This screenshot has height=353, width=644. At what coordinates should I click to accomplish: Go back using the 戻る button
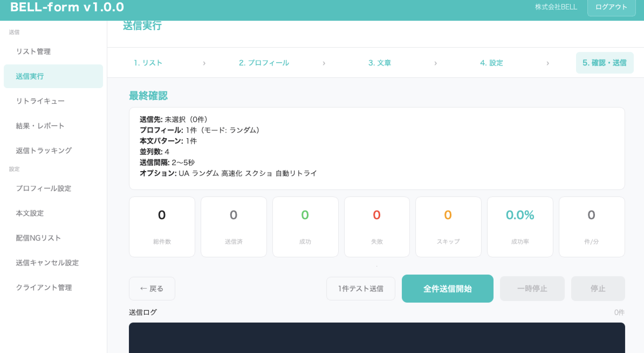pyautogui.click(x=152, y=288)
